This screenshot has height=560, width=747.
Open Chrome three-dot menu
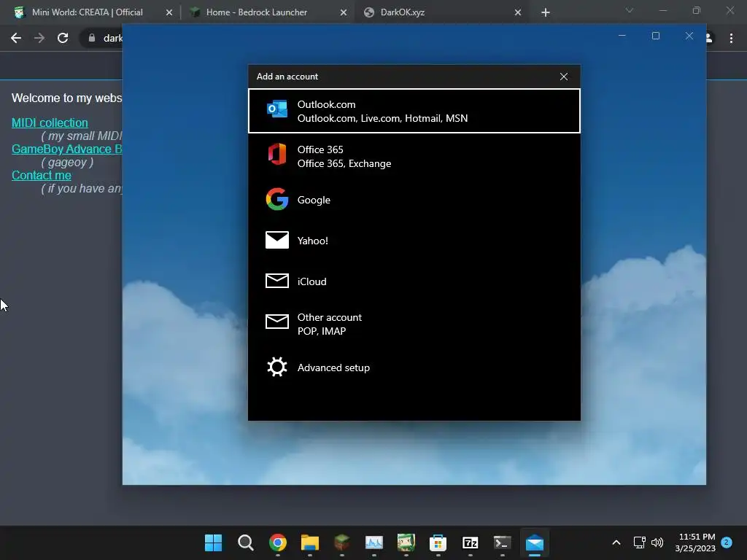tap(731, 38)
